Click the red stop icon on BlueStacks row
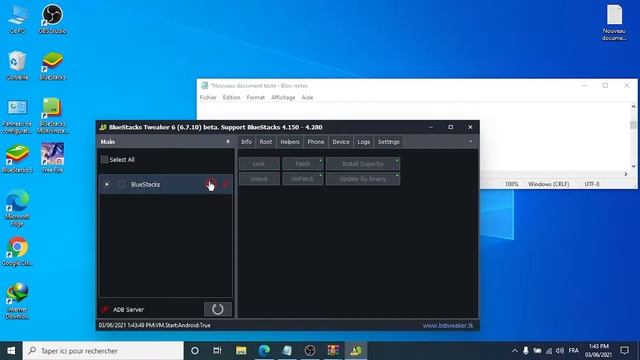640x360 pixels. pos(211,184)
